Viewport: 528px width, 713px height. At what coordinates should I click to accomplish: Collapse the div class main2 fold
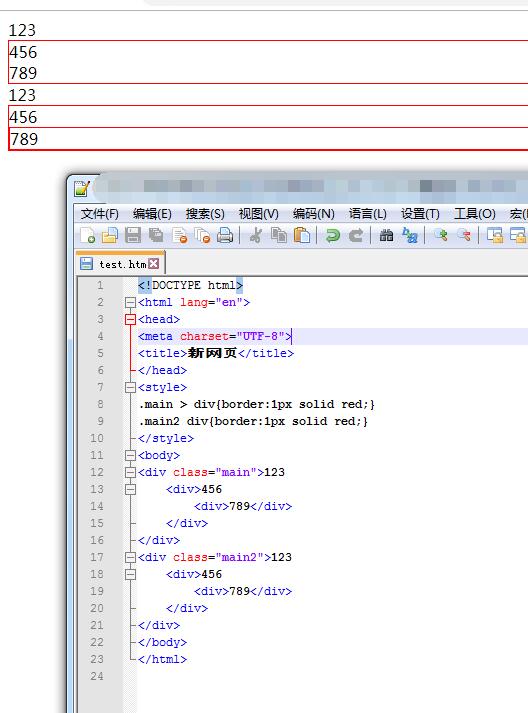131,557
